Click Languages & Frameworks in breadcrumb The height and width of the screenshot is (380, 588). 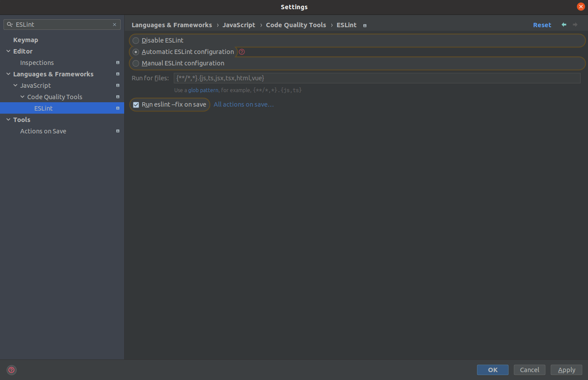coord(172,25)
